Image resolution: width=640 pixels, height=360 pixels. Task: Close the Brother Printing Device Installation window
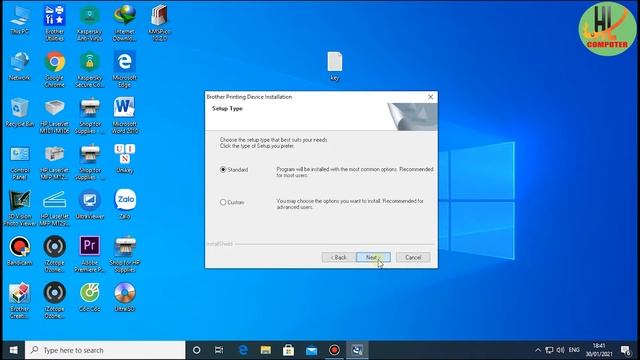pyautogui.click(x=431, y=97)
